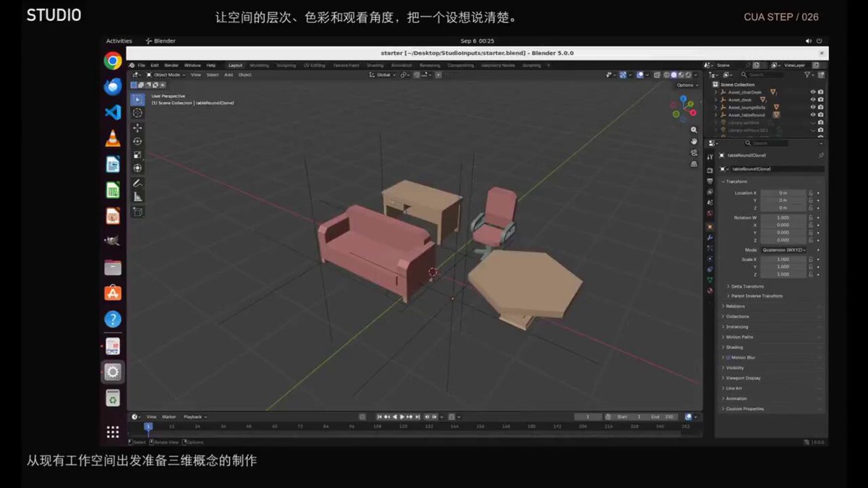The width and height of the screenshot is (868, 488).
Task: Open the timeline Playback menu
Action: [194, 416]
